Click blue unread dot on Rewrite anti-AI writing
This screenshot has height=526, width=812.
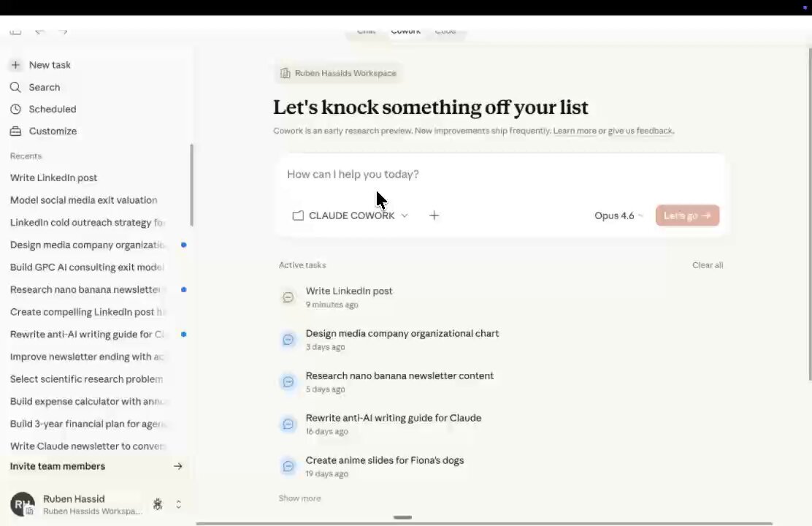(x=183, y=335)
